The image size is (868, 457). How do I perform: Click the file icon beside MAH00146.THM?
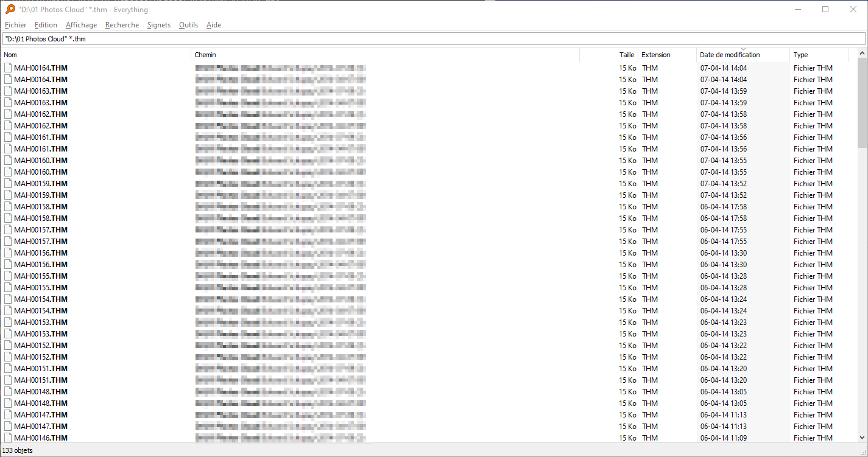[x=8, y=438]
